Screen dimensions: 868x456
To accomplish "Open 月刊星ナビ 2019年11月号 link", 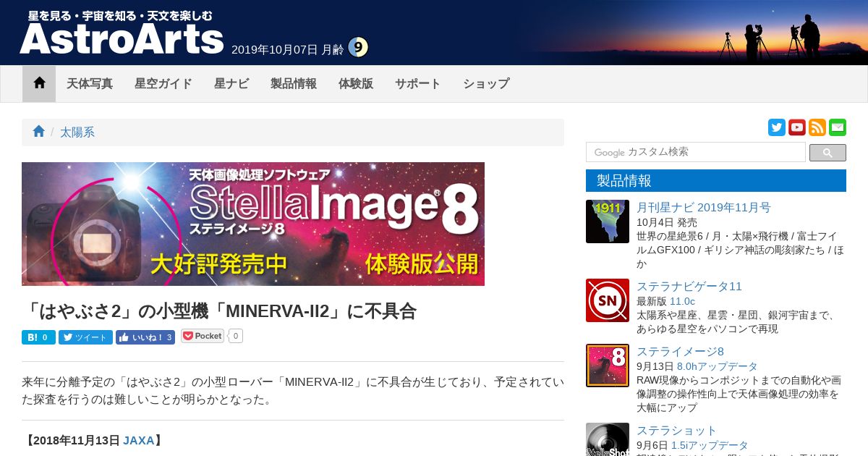I will coord(704,208).
